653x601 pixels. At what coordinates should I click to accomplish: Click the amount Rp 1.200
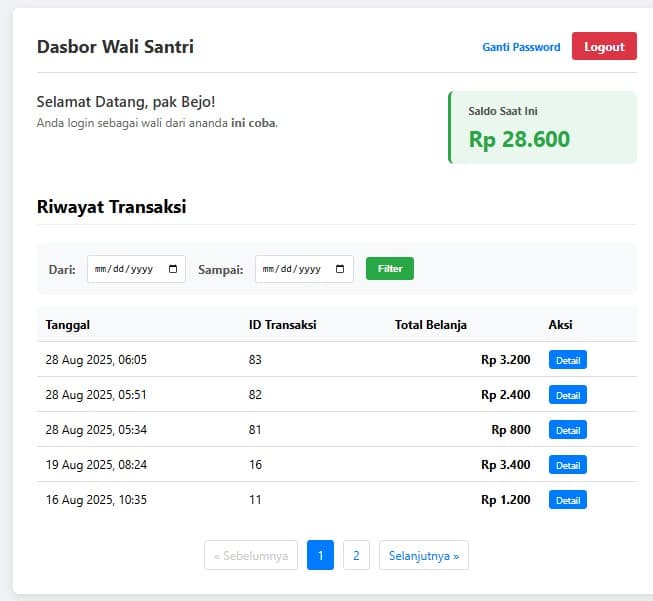pos(506,500)
